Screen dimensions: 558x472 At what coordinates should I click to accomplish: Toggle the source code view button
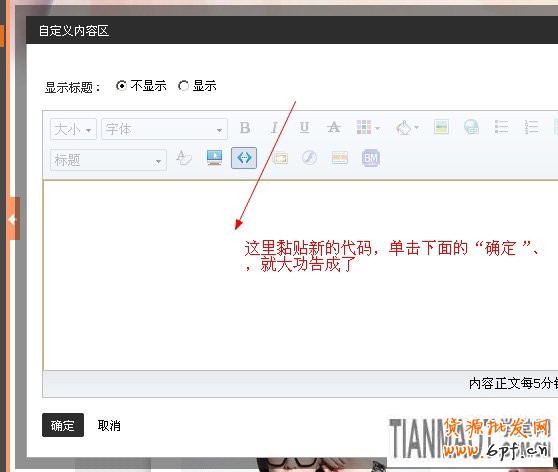pos(244,158)
